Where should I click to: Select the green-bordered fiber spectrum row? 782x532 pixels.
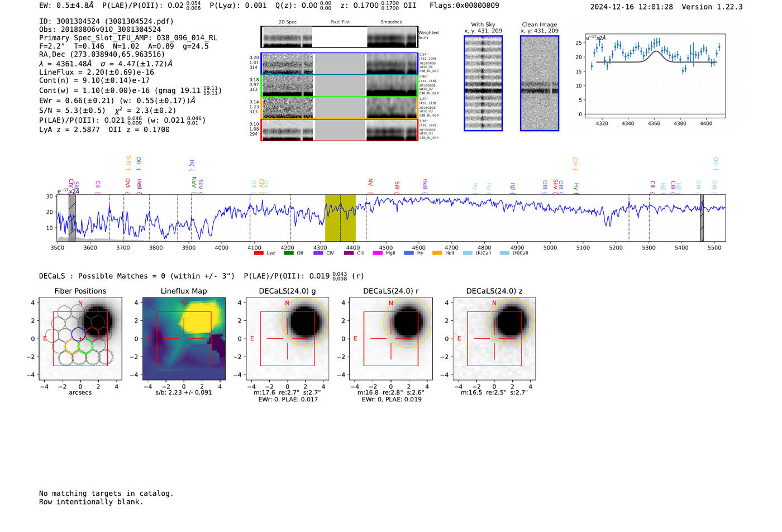(x=339, y=85)
